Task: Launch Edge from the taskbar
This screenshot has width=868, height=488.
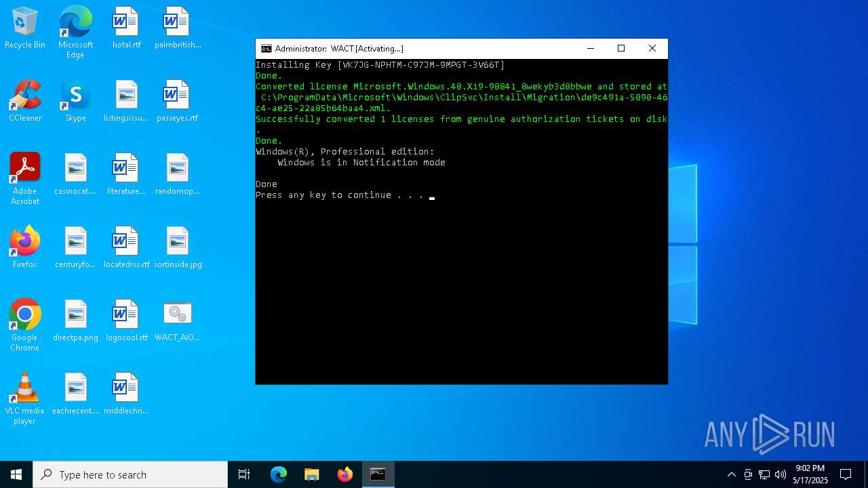Action: (x=279, y=474)
